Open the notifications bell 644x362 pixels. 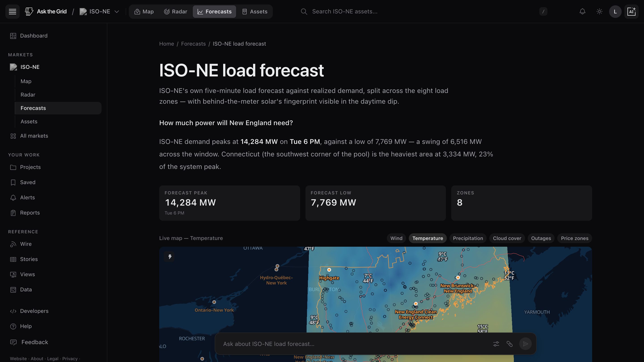[583, 11]
